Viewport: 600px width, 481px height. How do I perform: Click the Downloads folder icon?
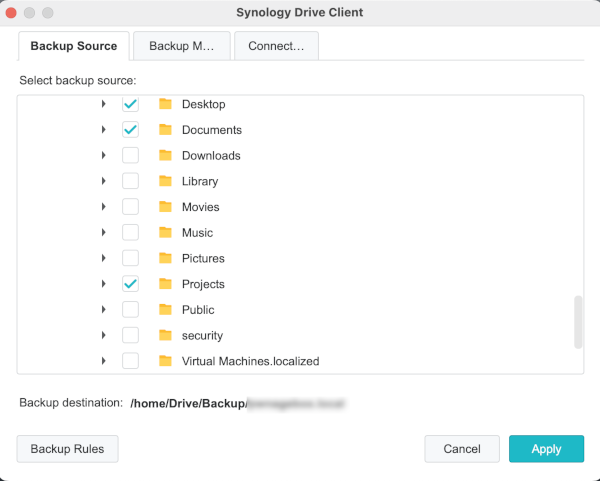coord(165,156)
